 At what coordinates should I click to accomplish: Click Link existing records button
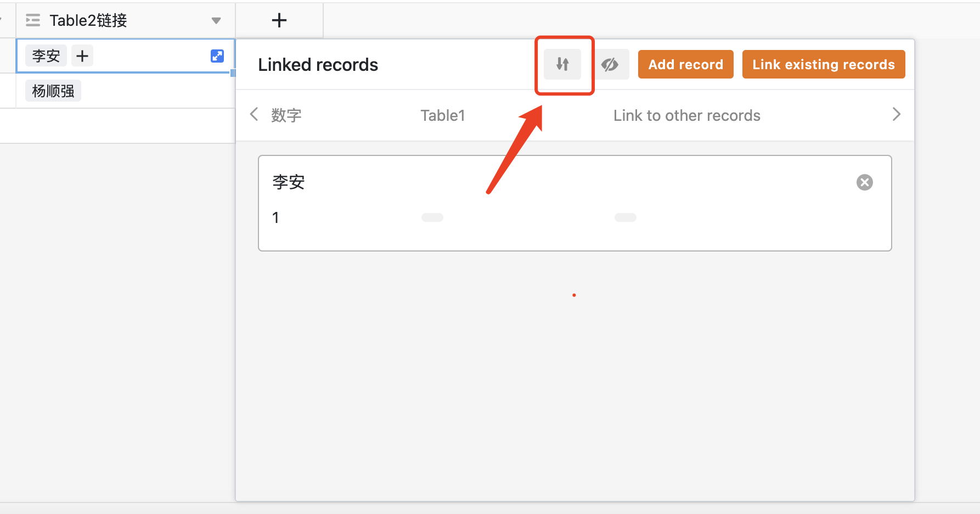pyautogui.click(x=823, y=64)
